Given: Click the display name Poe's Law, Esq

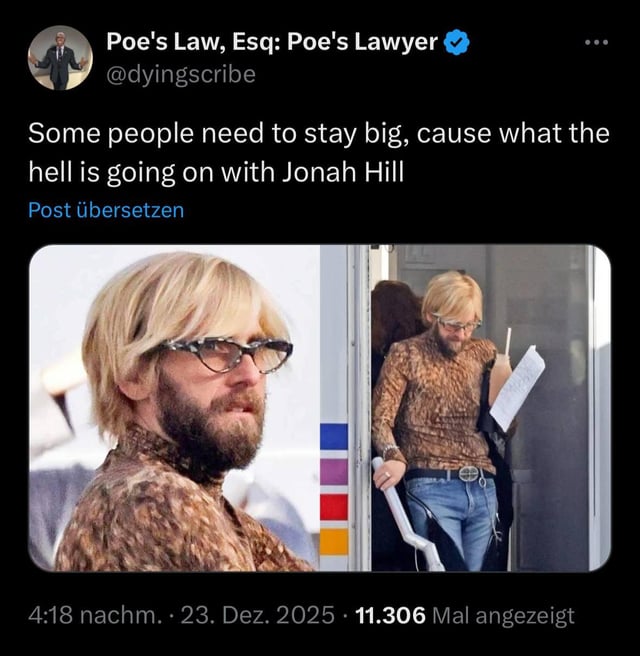Looking at the screenshot, I should click(272, 42).
